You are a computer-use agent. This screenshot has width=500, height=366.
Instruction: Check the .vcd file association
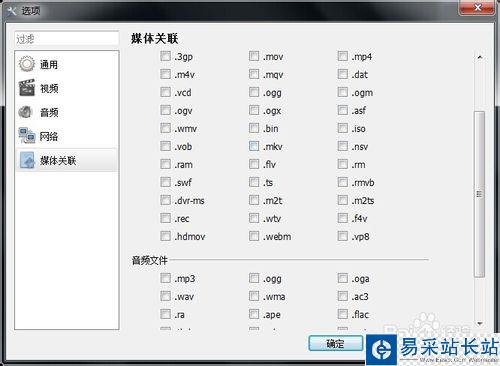point(165,92)
